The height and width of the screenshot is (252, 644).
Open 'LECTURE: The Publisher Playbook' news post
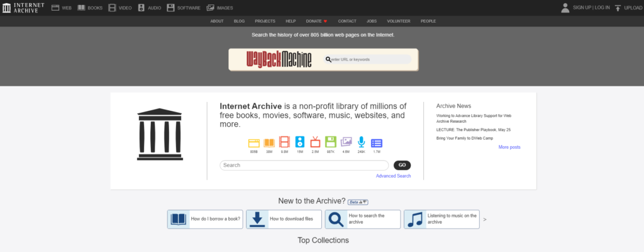point(473,130)
